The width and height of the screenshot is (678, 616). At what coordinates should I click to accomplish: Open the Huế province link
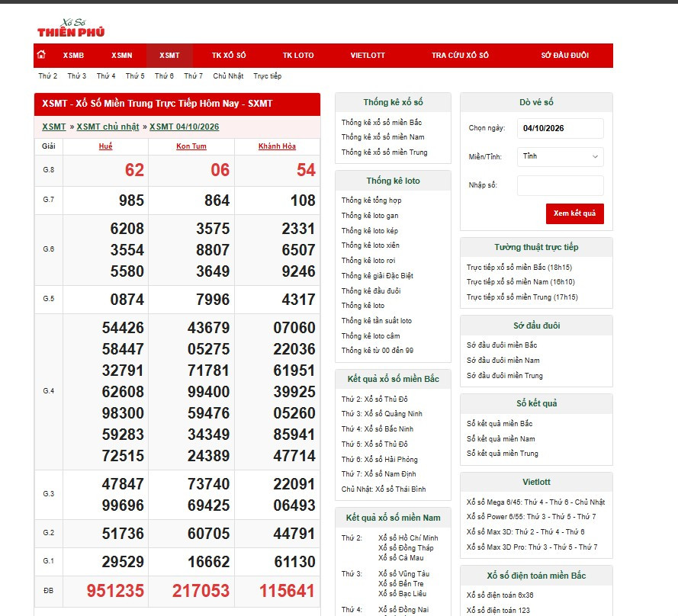(x=105, y=146)
